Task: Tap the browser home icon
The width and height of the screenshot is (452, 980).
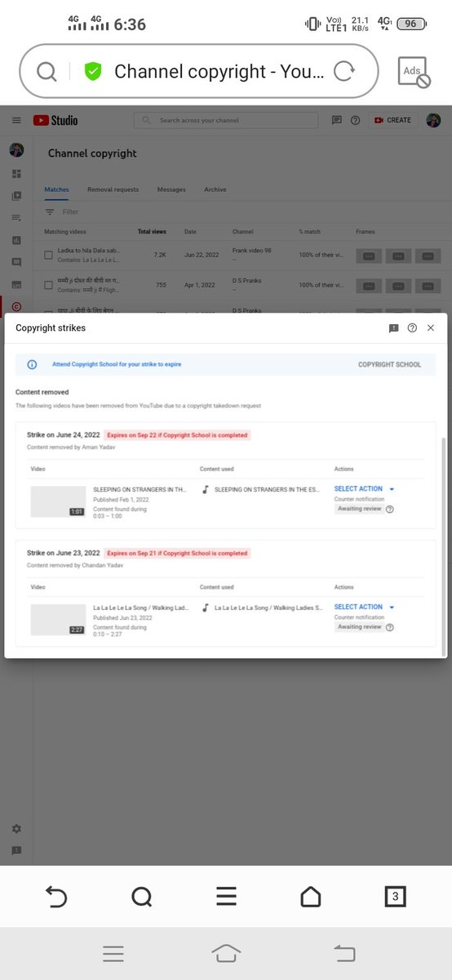Action: (311, 897)
